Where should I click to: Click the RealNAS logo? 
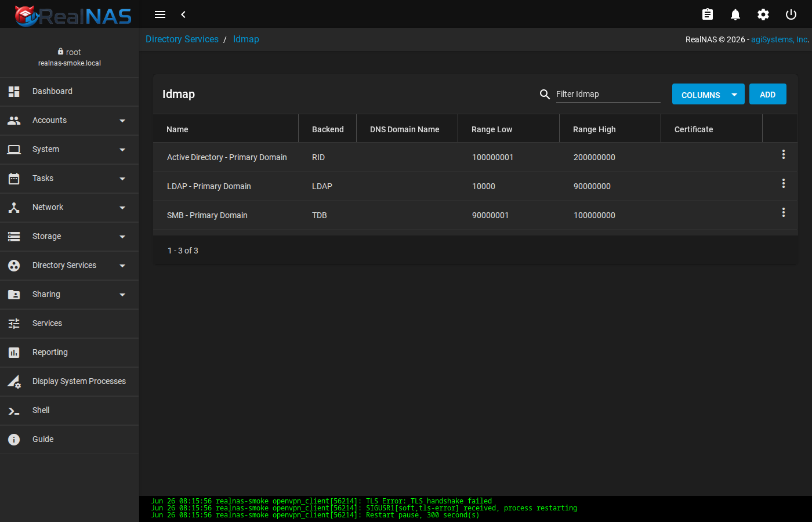[x=73, y=15]
